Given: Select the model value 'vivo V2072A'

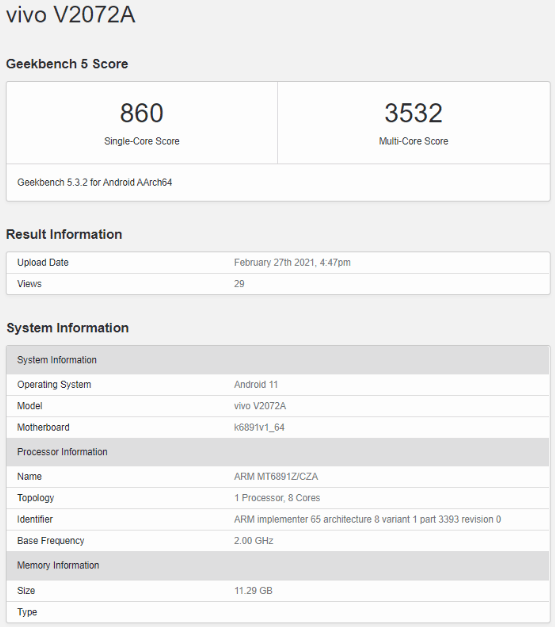Looking at the screenshot, I should [260, 406].
